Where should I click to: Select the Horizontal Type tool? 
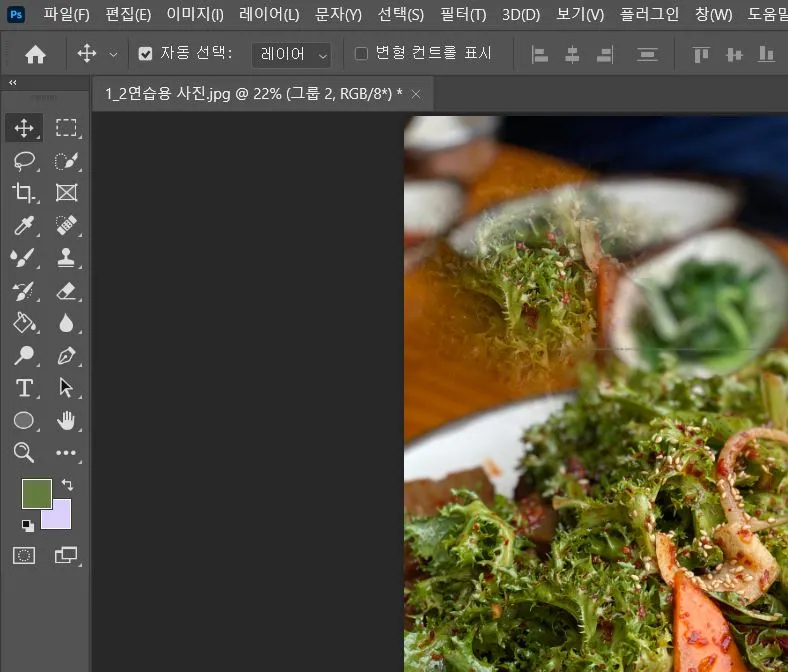[24, 388]
